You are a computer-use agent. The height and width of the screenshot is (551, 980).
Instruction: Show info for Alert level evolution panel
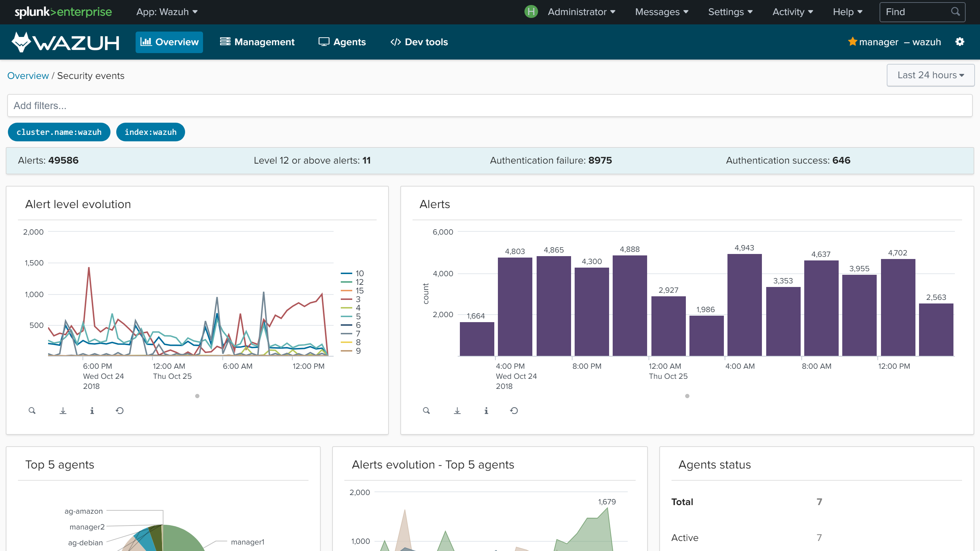click(x=92, y=411)
